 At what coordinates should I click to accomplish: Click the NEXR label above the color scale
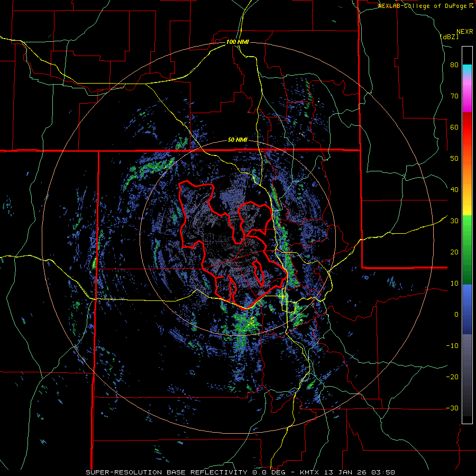tap(465, 32)
